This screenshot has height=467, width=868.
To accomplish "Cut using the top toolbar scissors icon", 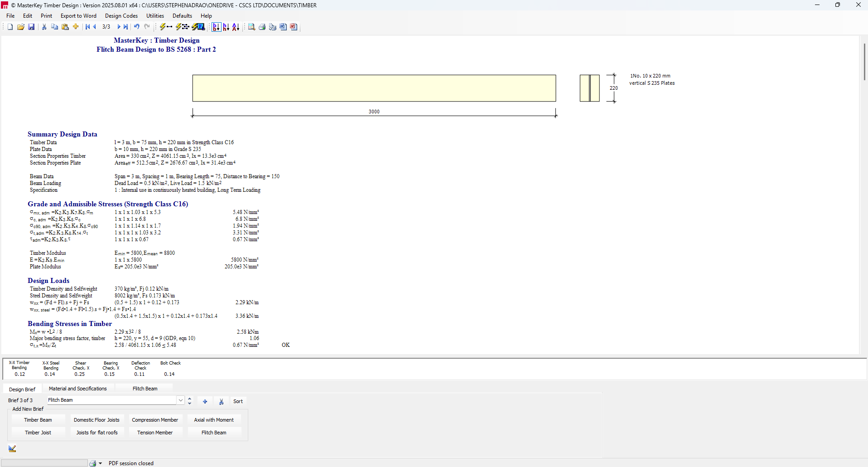I will (x=44, y=27).
